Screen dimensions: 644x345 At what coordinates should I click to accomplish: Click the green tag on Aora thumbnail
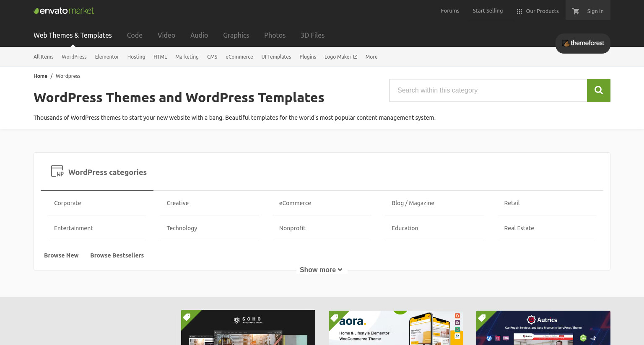(x=335, y=317)
